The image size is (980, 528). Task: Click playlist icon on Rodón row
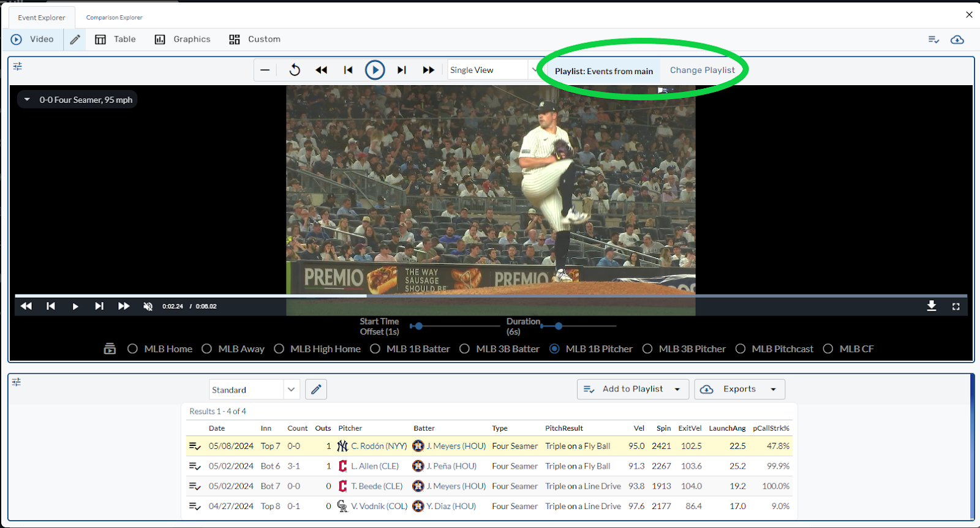tap(195, 446)
